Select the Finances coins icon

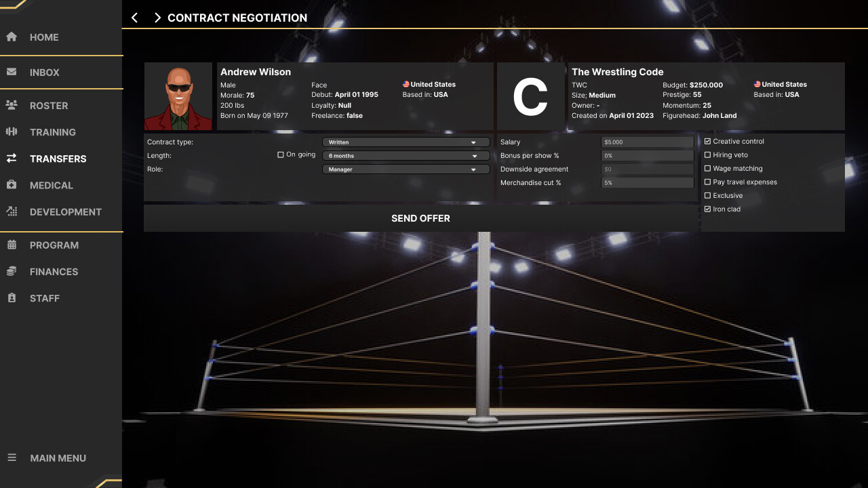pyautogui.click(x=12, y=272)
